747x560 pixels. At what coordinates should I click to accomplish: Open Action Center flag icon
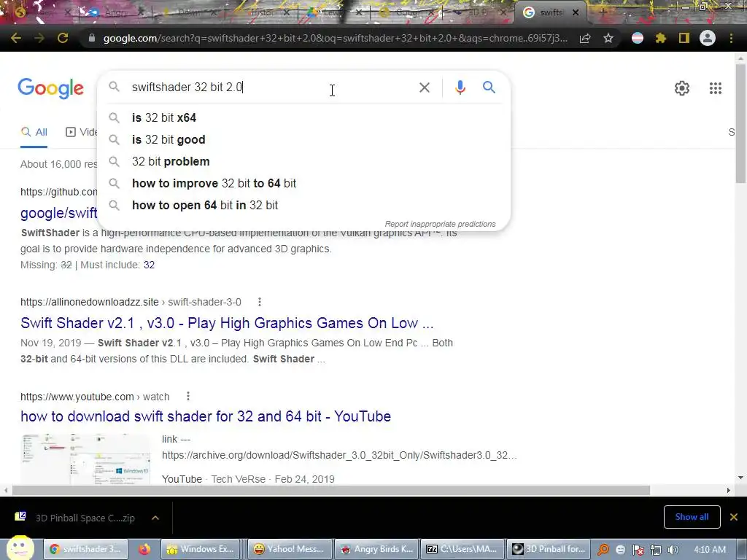coord(638,550)
